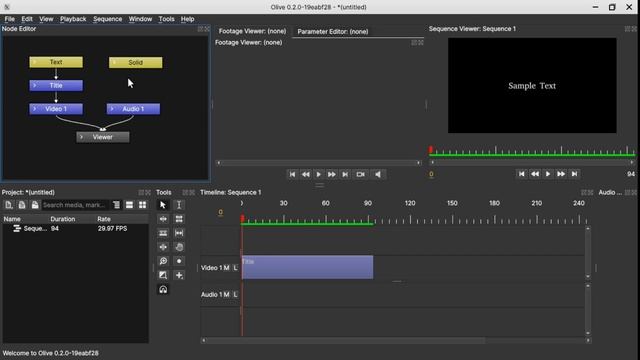The height and width of the screenshot is (360, 640).
Task: Select the Sequence item in Project panel
Action: (76, 229)
